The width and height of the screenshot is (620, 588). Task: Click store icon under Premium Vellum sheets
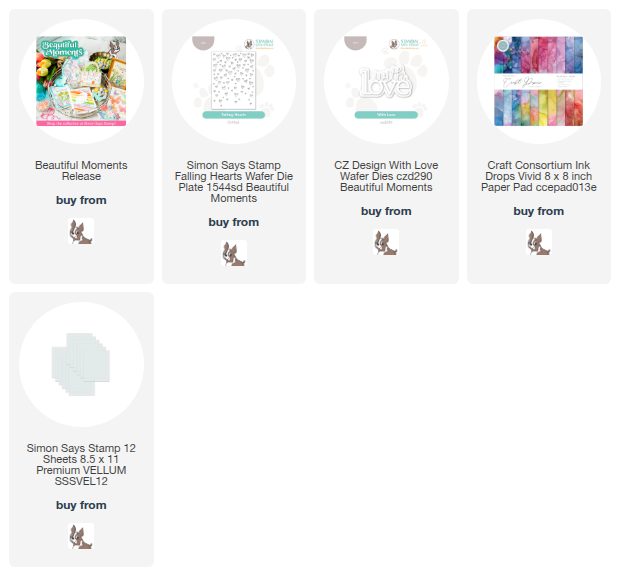[x=81, y=537]
